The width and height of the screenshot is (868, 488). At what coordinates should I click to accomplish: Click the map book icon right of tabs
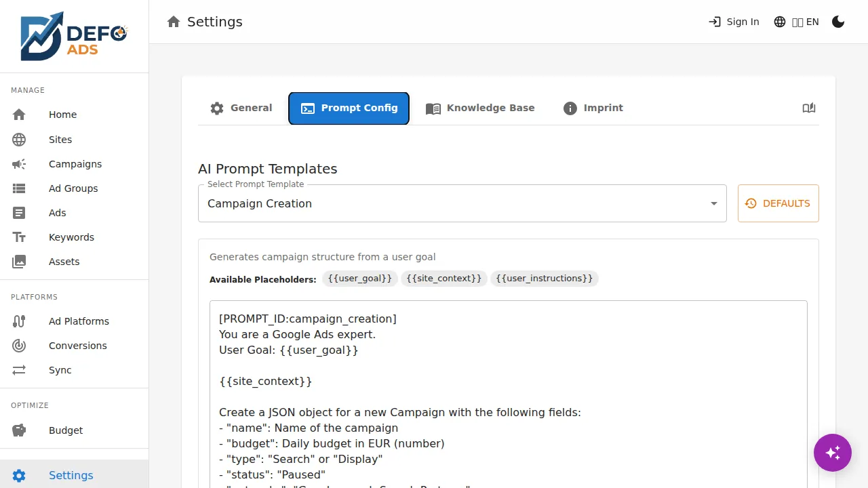click(x=809, y=108)
